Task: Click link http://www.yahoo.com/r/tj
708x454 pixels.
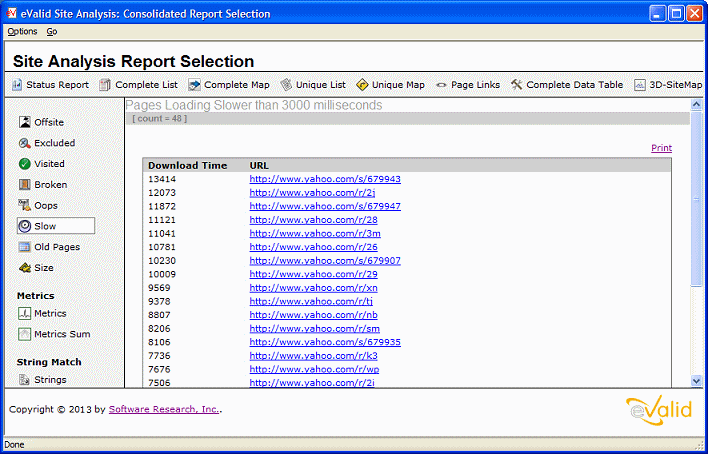Action: pyautogui.click(x=311, y=301)
